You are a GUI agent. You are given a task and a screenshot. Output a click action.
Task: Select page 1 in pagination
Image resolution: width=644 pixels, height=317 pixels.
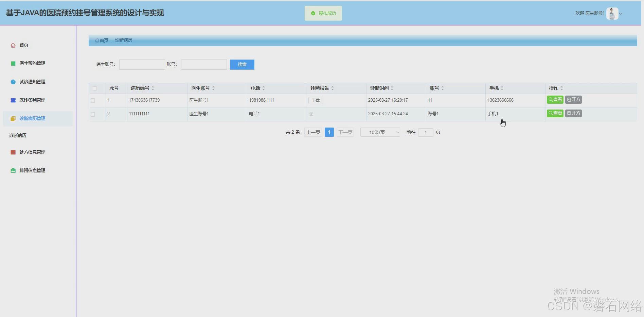(329, 132)
